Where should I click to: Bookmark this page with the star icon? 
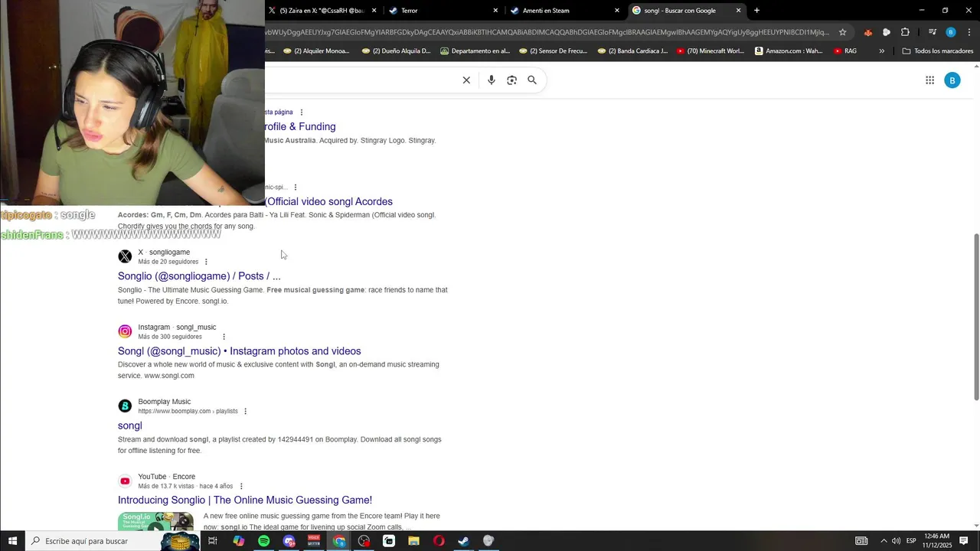click(843, 32)
